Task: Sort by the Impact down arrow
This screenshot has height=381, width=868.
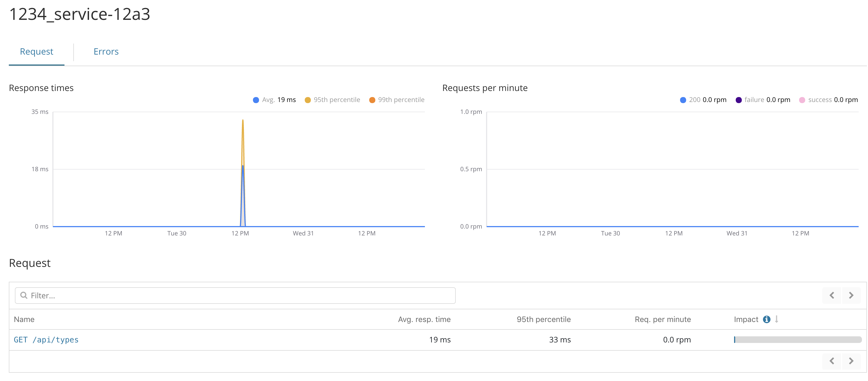Action: point(777,319)
